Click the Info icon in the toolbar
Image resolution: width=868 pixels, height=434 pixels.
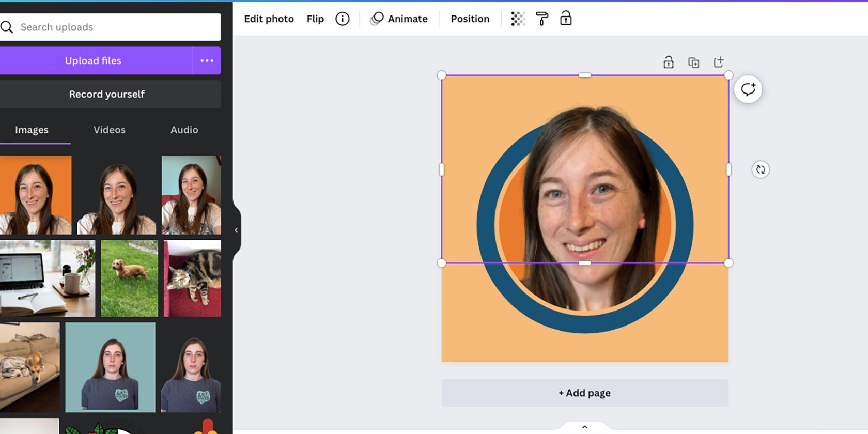[342, 19]
